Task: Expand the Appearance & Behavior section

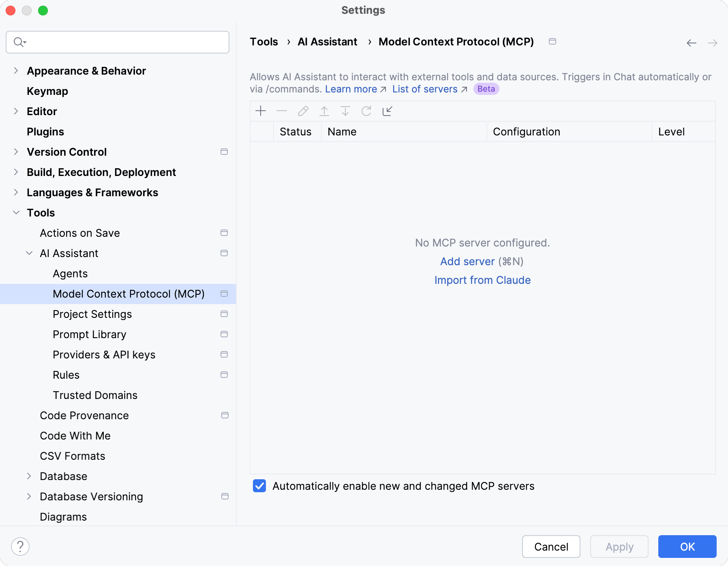Action: tap(16, 71)
